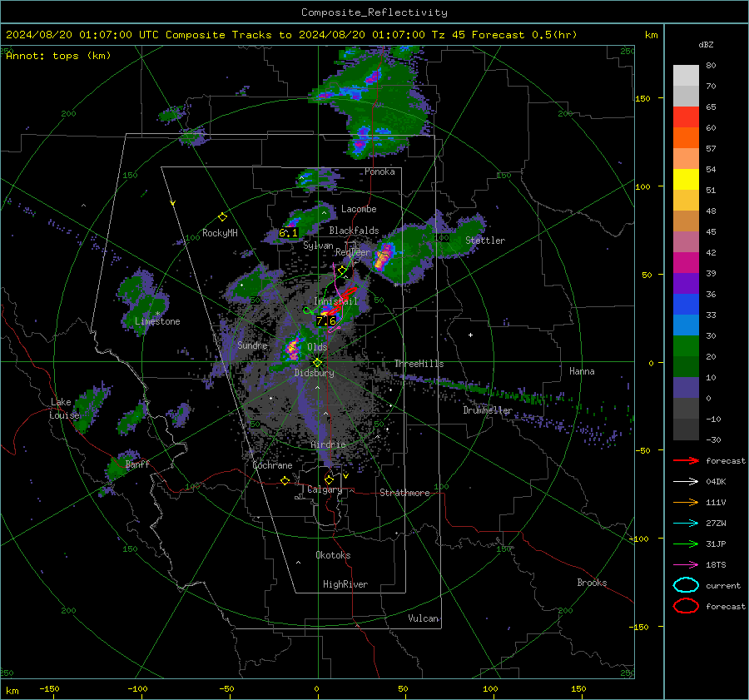Screen dimensions: 749x700
Task: Click the radar center diamond above Didsbury
Action: point(317,363)
